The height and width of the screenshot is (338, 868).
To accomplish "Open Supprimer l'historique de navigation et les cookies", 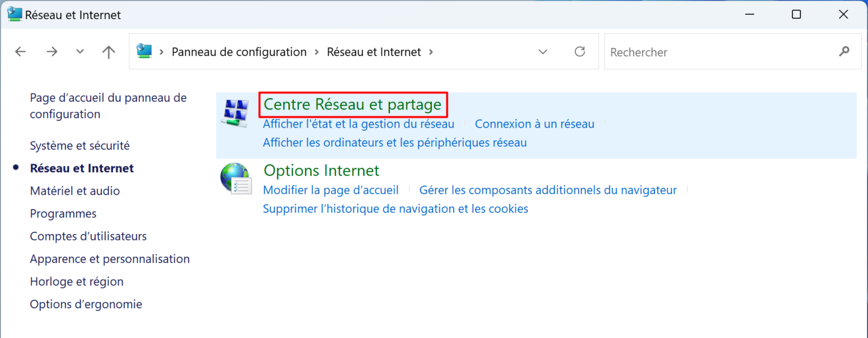I will 394,209.
